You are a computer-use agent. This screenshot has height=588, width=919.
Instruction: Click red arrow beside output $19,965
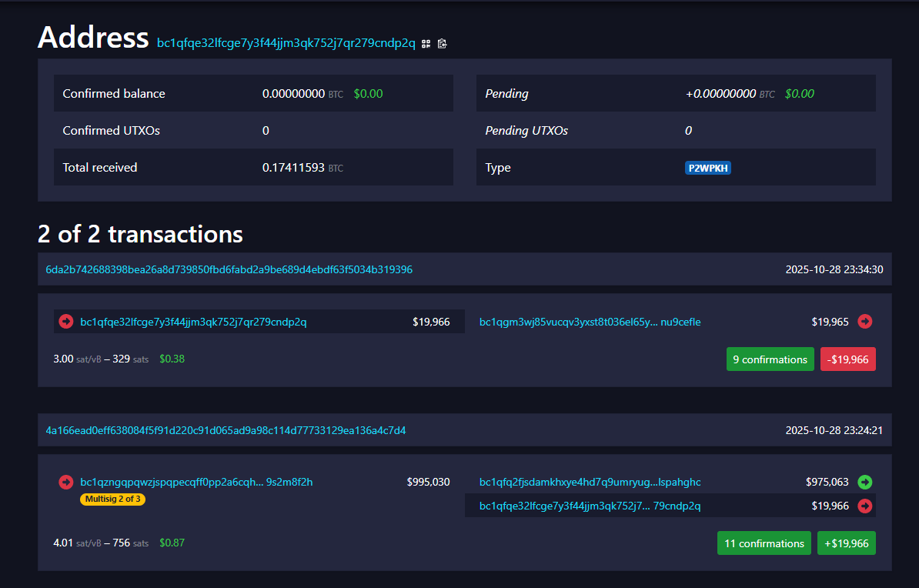[865, 321]
